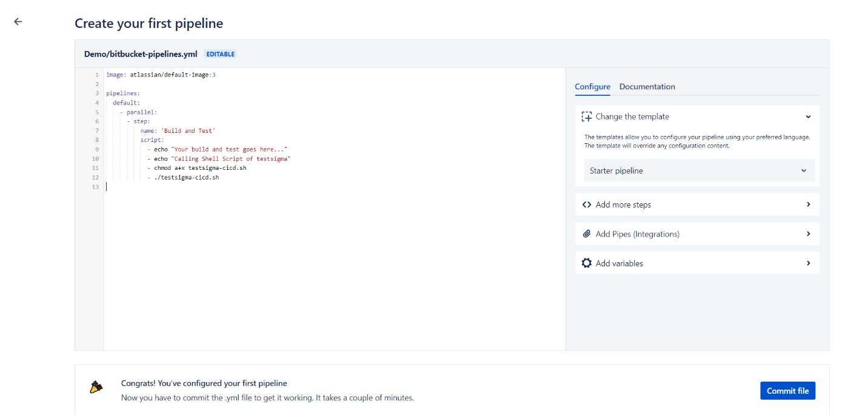The width and height of the screenshot is (868, 415).
Task: Click the Create your first pipeline heading
Action: [x=149, y=24]
